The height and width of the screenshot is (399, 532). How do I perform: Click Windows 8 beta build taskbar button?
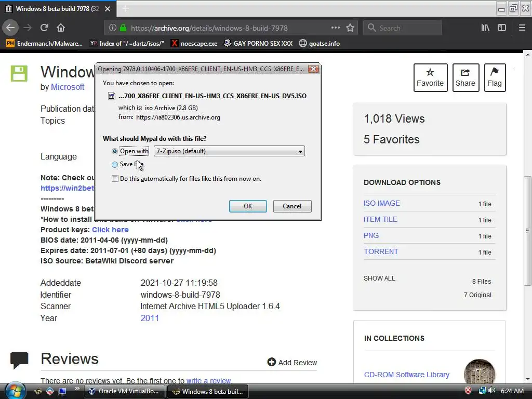[x=208, y=391]
